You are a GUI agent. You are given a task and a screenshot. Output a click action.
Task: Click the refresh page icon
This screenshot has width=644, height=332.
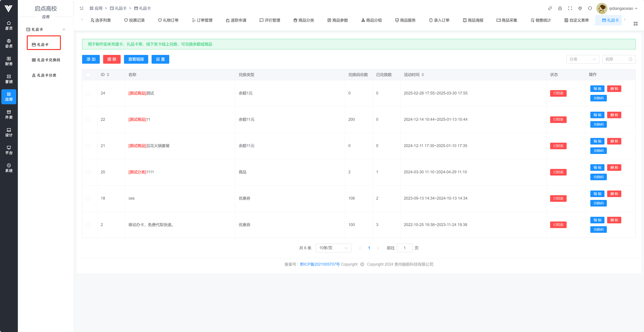[590, 8]
